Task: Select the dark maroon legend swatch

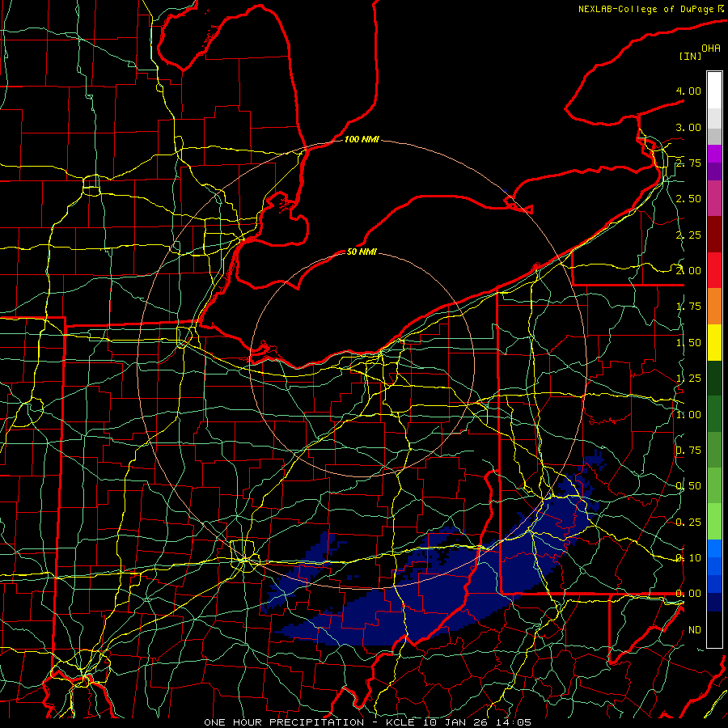Action: (x=714, y=235)
